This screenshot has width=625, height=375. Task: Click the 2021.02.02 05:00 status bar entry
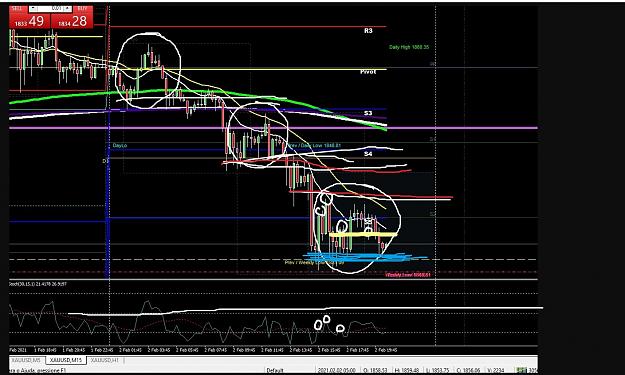pyautogui.click(x=337, y=371)
